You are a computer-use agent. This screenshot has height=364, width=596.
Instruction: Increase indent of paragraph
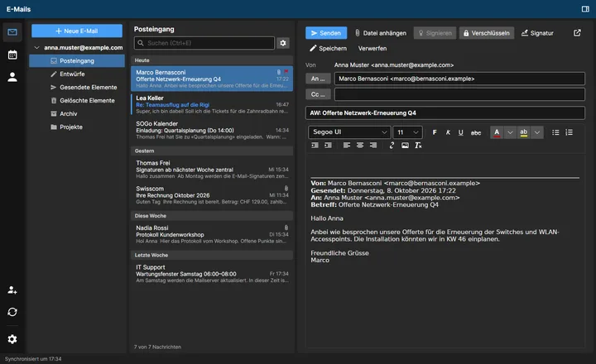tap(328, 145)
